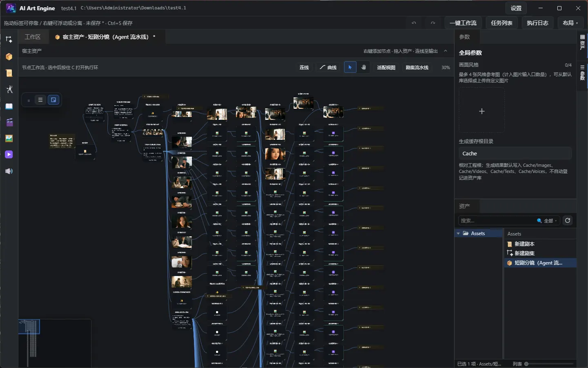
Task: Click the 全局参数 heading
Action: pyautogui.click(x=470, y=53)
